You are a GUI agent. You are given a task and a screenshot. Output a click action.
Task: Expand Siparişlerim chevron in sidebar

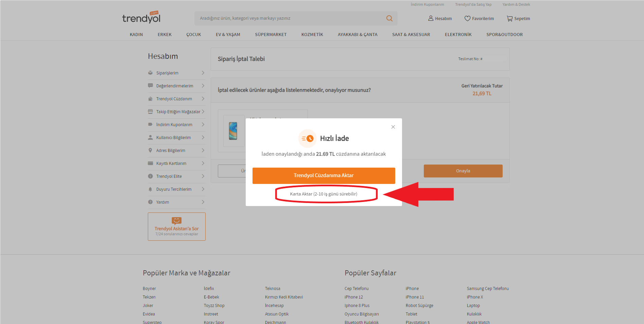(203, 73)
